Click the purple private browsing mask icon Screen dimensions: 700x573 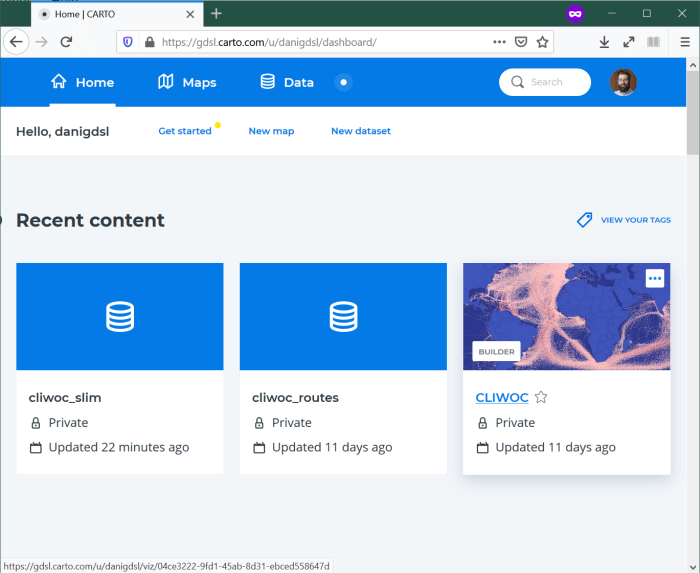coord(575,14)
